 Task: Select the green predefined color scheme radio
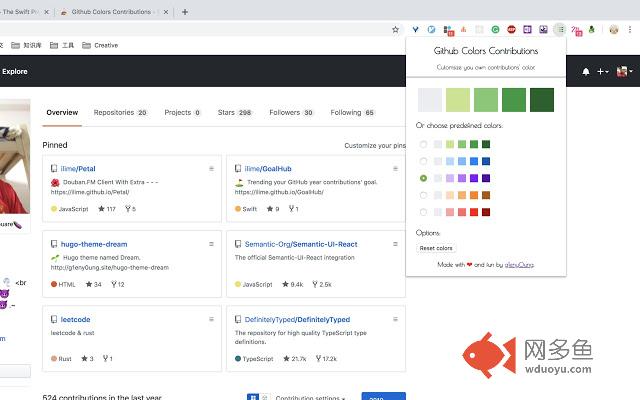point(423,144)
